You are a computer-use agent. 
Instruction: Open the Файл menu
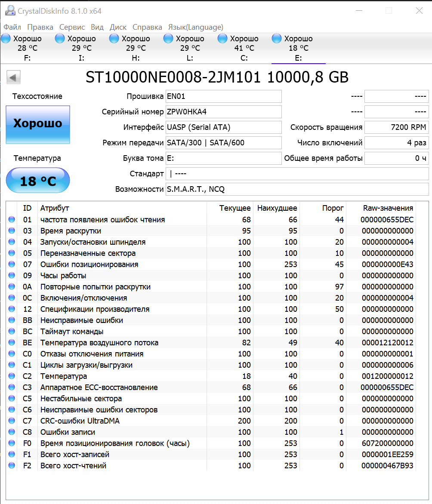(x=12, y=27)
